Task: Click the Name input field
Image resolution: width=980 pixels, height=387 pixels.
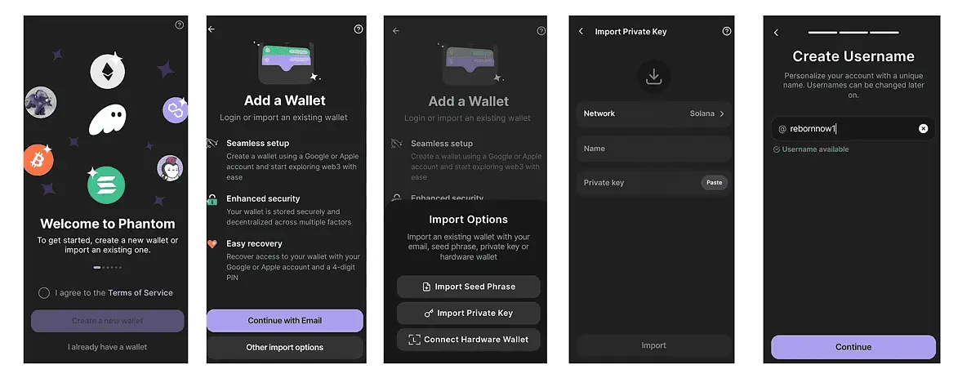Action: click(653, 149)
